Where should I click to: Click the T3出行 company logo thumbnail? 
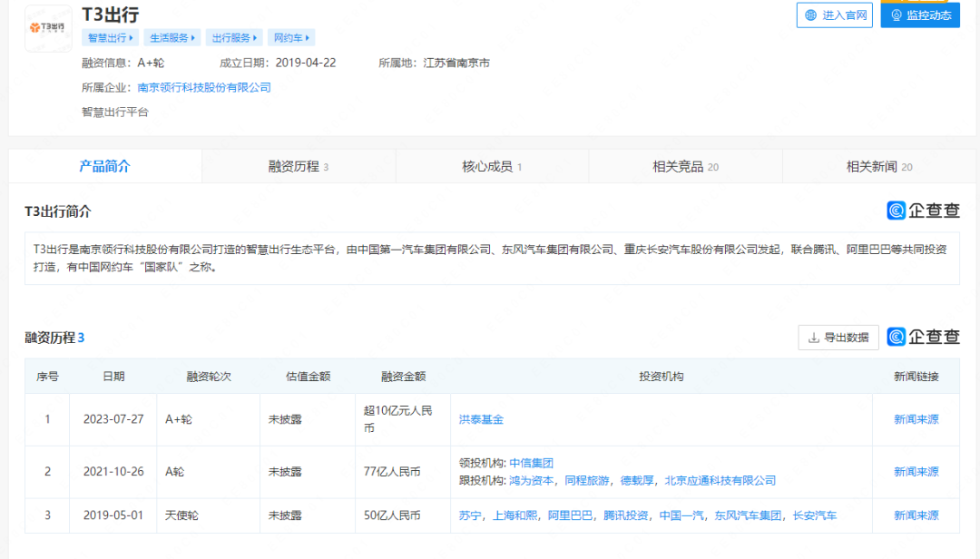pyautogui.click(x=48, y=27)
